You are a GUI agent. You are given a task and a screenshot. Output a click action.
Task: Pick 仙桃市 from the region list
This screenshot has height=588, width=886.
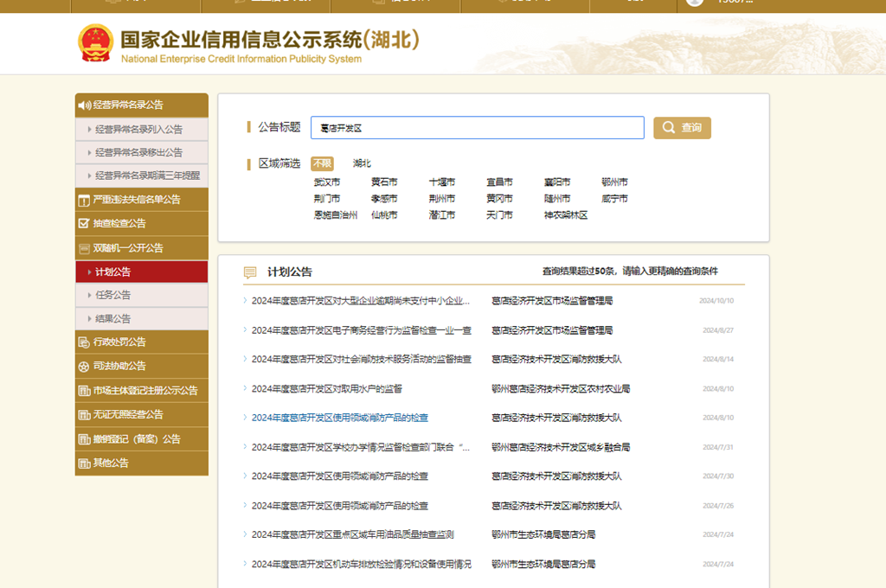(384, 214)
